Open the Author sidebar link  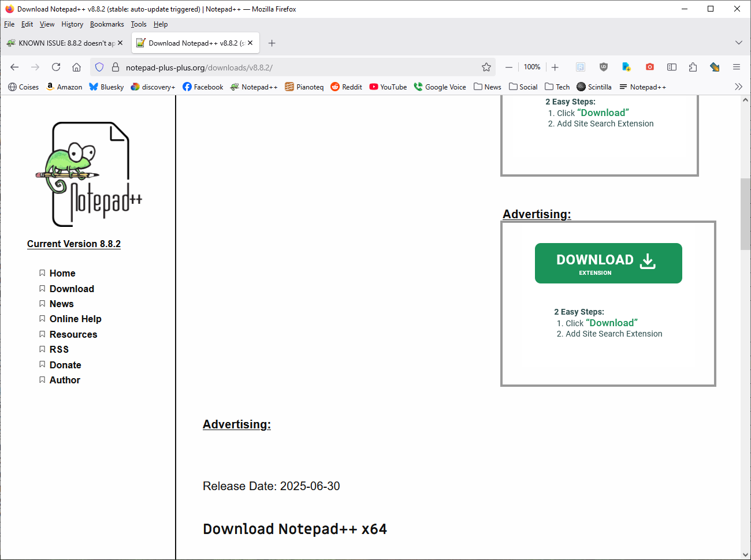coord(65,380)
